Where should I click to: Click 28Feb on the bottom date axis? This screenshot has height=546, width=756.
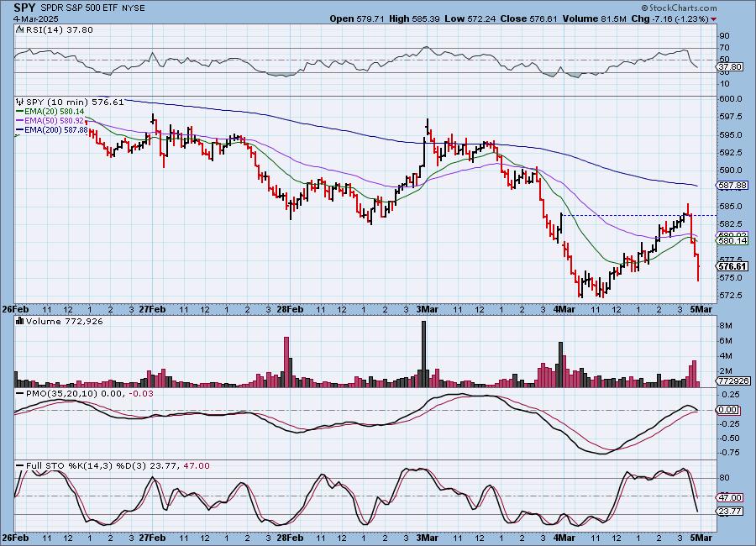[290, 538]
